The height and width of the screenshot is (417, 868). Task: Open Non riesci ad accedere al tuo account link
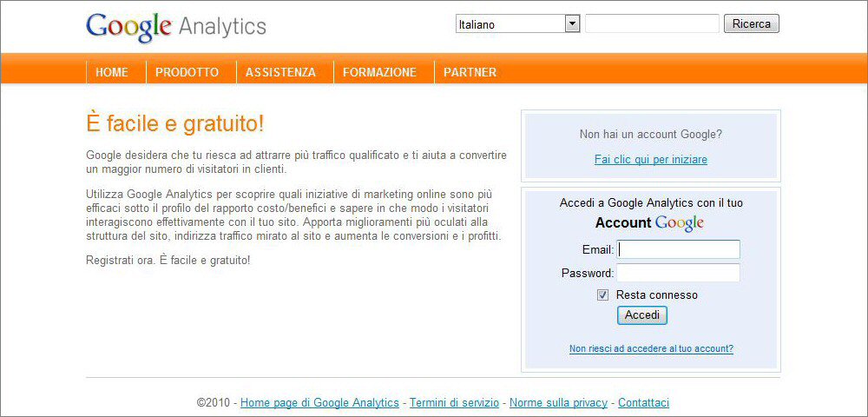click(651, 349)
